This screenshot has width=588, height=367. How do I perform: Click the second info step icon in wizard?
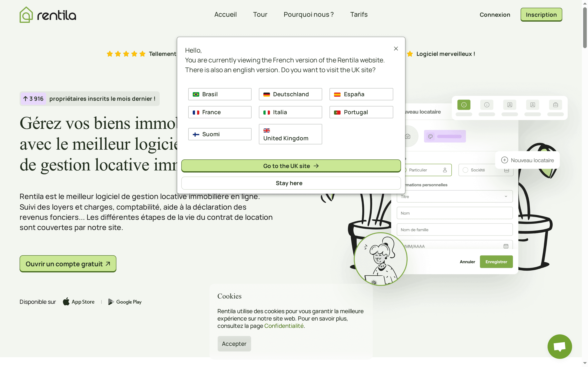[x=487, y=105]
